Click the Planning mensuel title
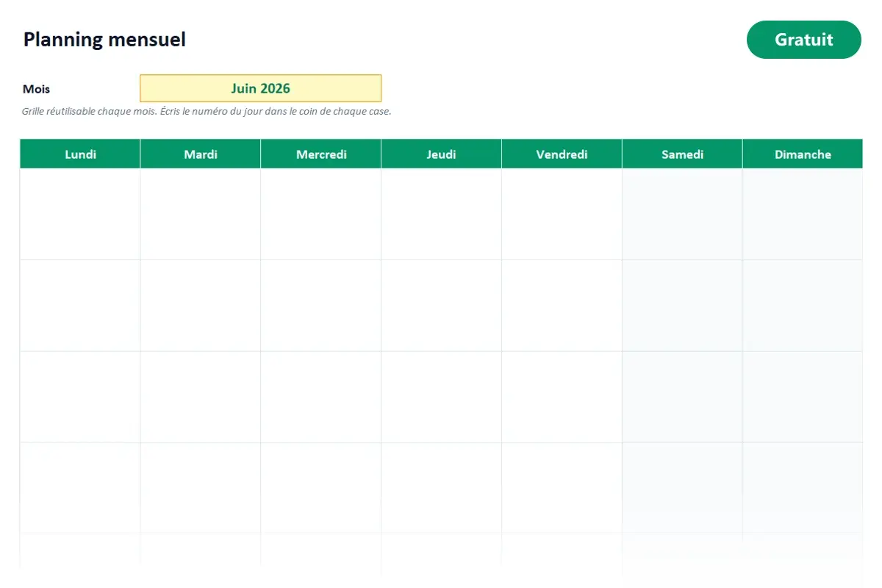 click(104, 40)
